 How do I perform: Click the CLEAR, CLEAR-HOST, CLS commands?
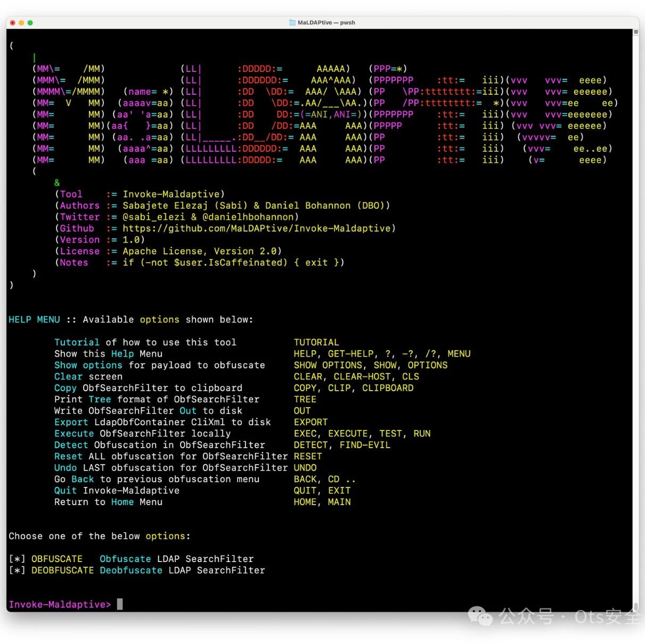(x=356, y=377)
